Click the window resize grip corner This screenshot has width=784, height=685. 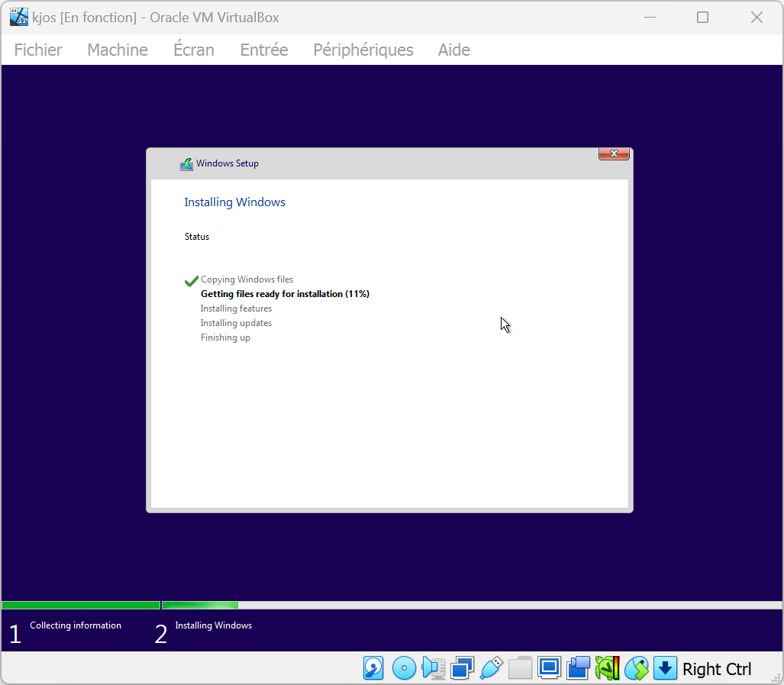(x=777, y=679)
